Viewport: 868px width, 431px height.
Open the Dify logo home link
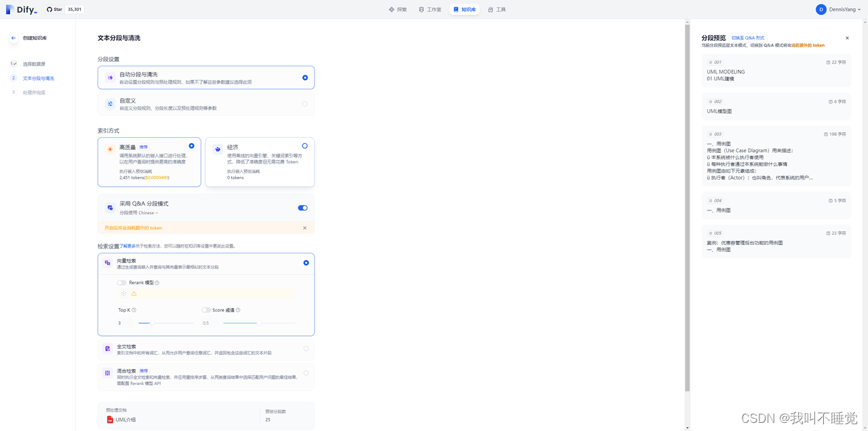(22, 10)
